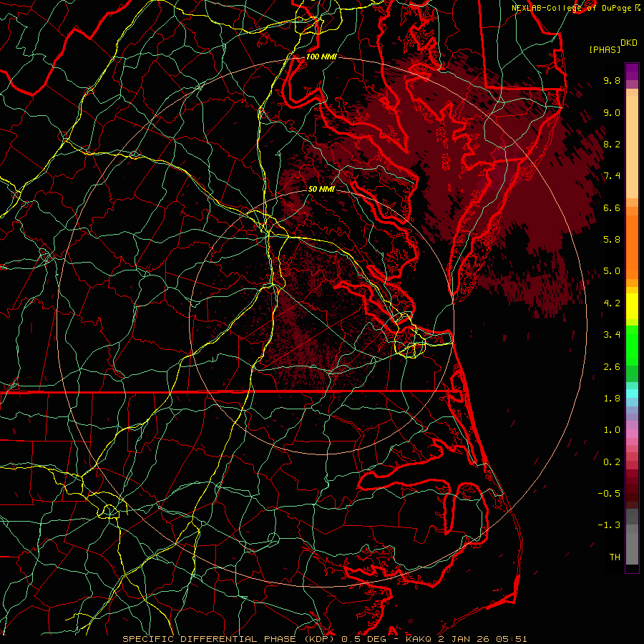Click the orange segment of the color bar
This screenshot has width=644, height=644.
point(632,246)
